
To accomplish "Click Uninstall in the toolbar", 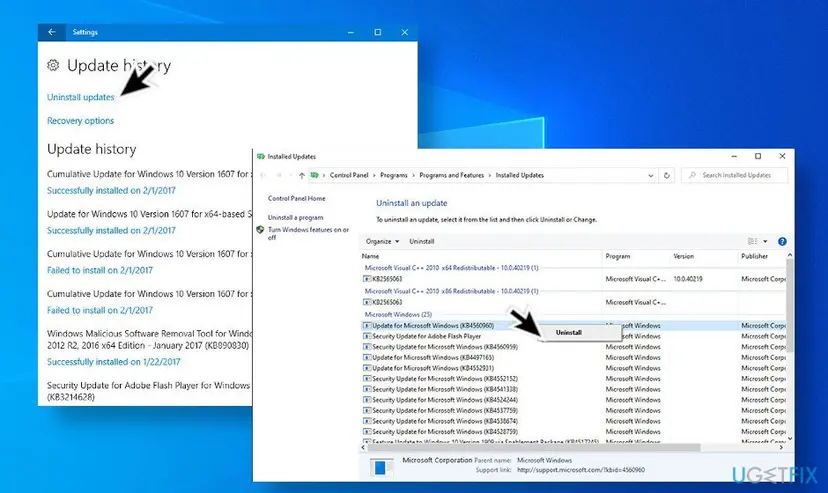I will (422, 241).
